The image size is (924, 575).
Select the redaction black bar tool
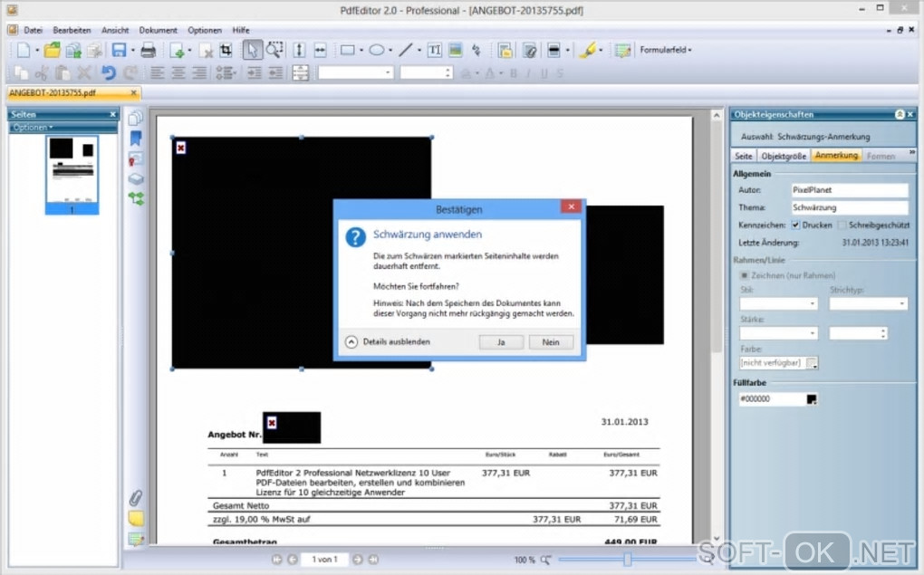pyautogui.click(x=553, y=50)
